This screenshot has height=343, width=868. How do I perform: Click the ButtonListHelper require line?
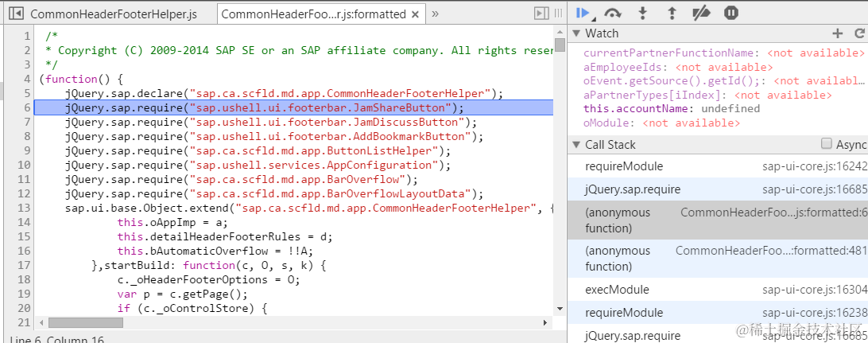tap(258, 150)
